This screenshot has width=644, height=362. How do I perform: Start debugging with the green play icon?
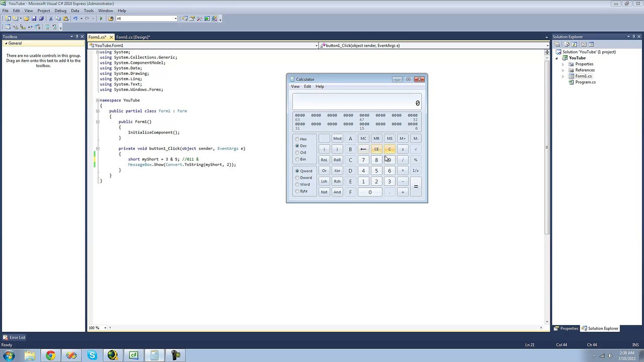pos(101,19)
